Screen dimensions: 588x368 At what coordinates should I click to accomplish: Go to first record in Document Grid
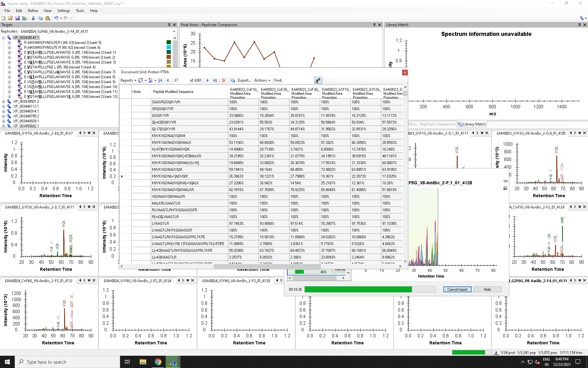point(160,80)
